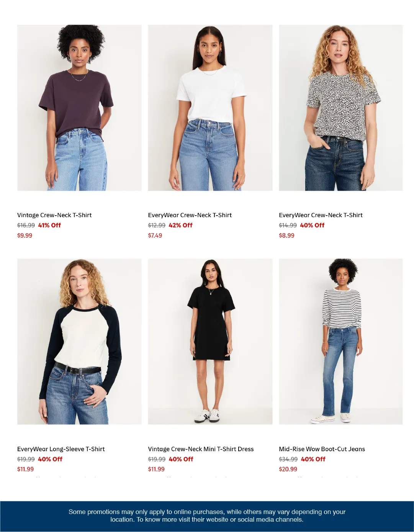Click the crossed-out $34.99 original price
414x532 pixels.
(288, 459)
